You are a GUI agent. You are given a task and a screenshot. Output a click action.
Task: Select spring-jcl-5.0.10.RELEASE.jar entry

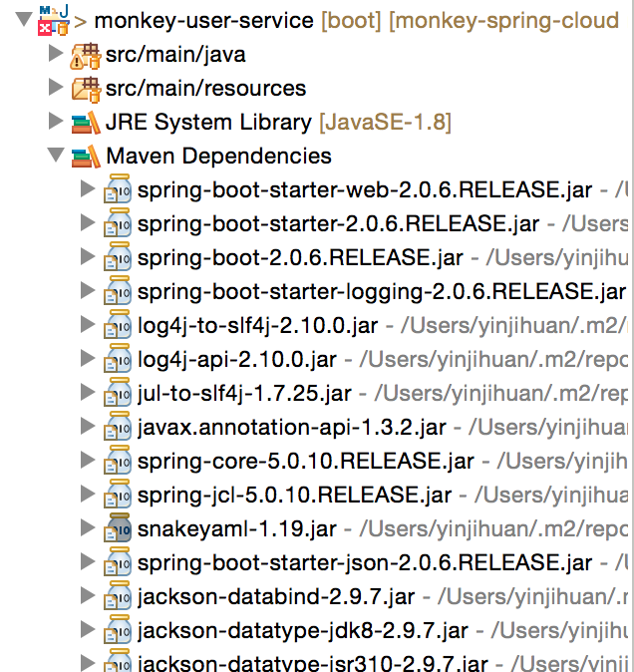[295, 495]
